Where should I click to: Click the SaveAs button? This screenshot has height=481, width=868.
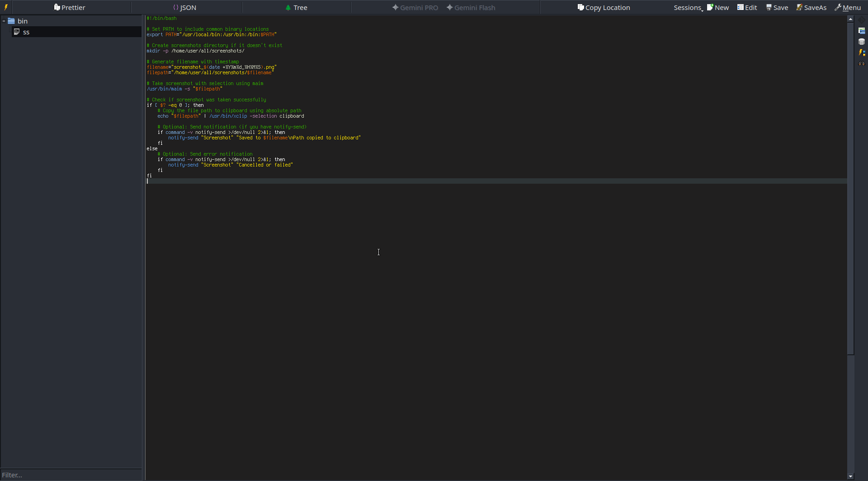point(811,7)
